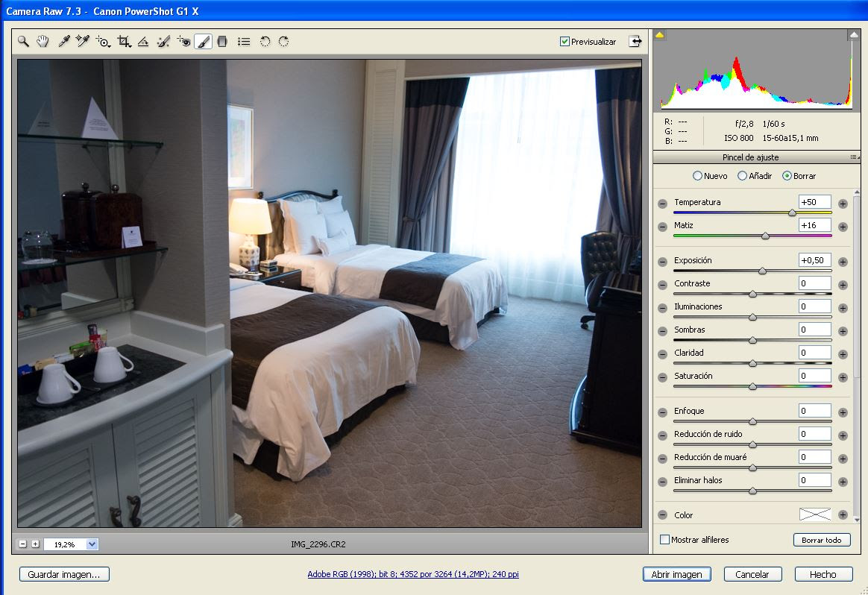Select the Borrar radio button
This screenshot has width=868, height=595.
787,175
